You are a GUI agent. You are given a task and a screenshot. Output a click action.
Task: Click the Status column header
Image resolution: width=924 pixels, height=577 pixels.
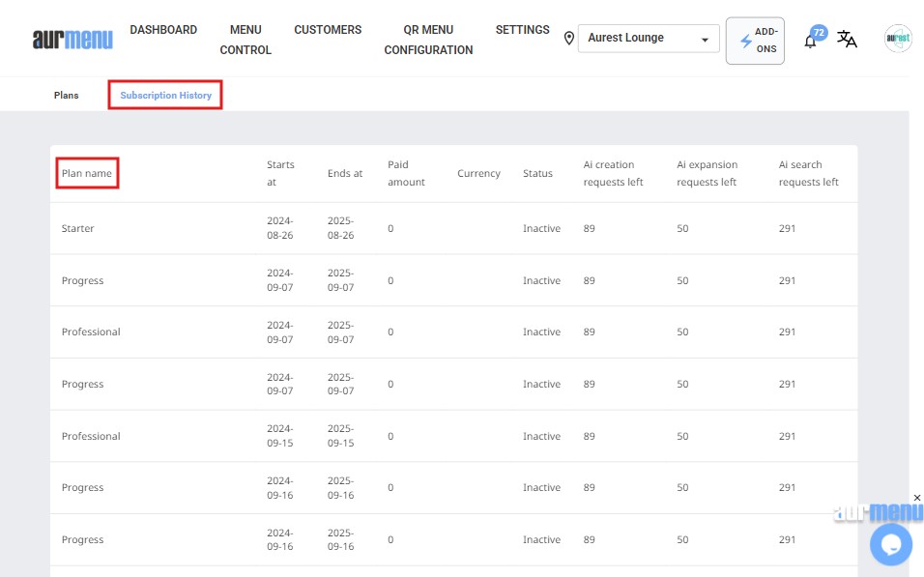click(x=537, y=174)
